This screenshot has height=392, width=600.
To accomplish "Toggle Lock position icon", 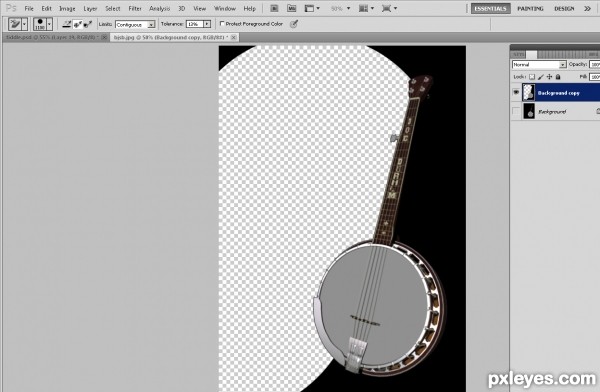I will pos(549,77).
